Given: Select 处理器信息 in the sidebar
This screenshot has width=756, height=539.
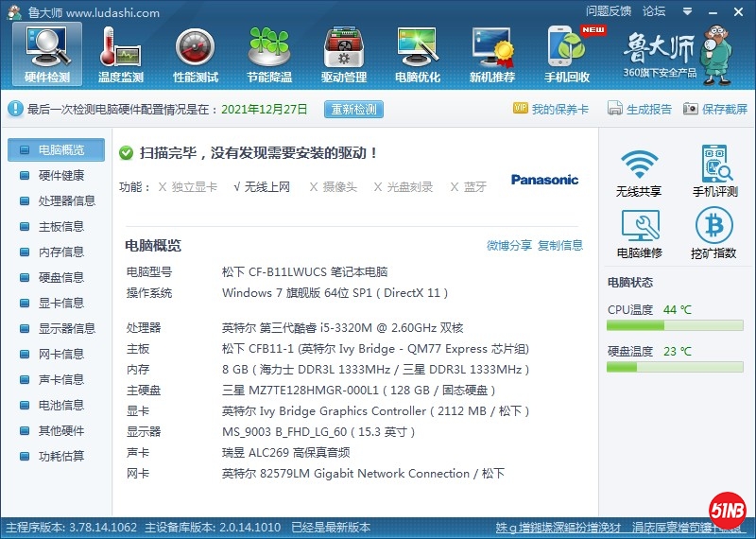Looking at the screenshot, I should [66, 200].
